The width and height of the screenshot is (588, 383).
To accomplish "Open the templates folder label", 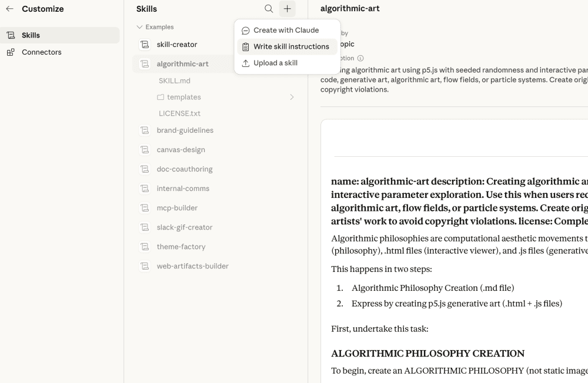I will 184,97.
